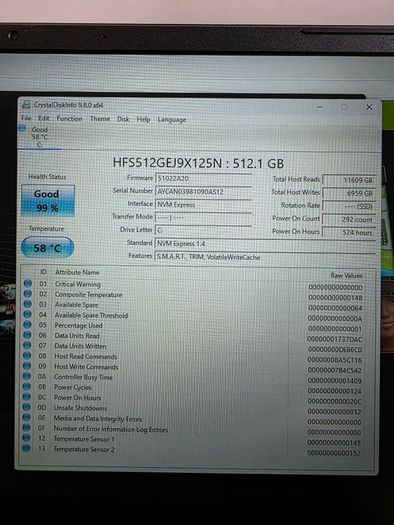Click the Serial Number field
This screenshot has height=525, width=394.
point(204,192)
